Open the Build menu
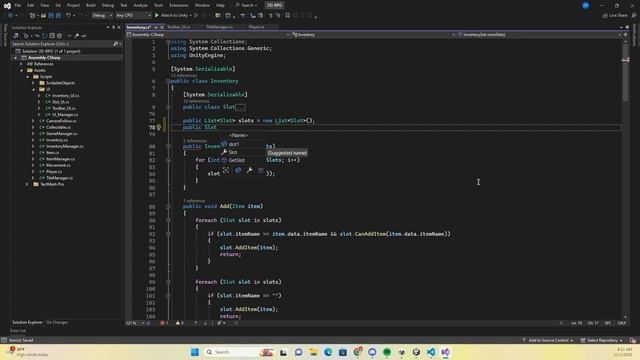This screenshot has height=360, width=640. tap(91, 5)
